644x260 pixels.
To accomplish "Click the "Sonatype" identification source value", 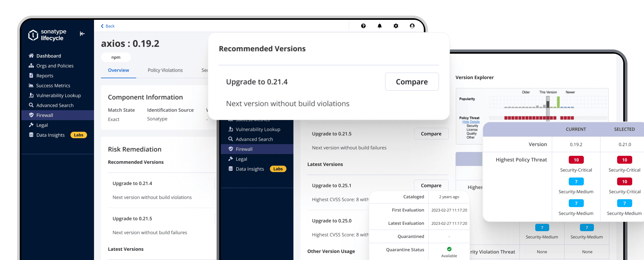I will (x=157, y=119).
